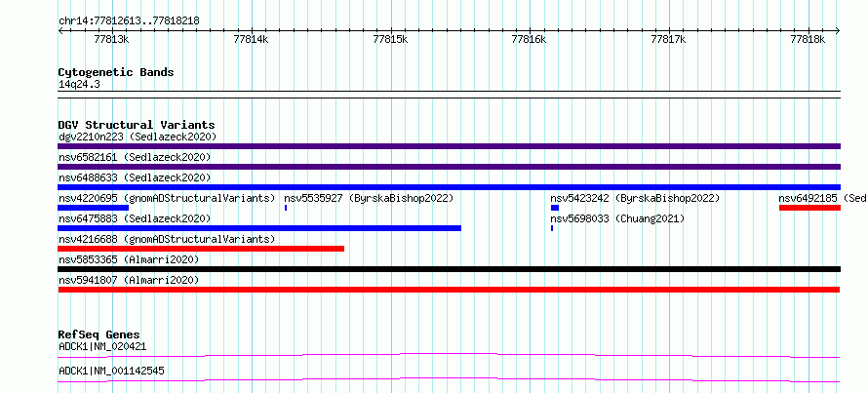Image resolution: width=868 pixels, height=393 pixels.
Task: Click the nsv6488633 blue variant bar
Action: click(449, 187)
